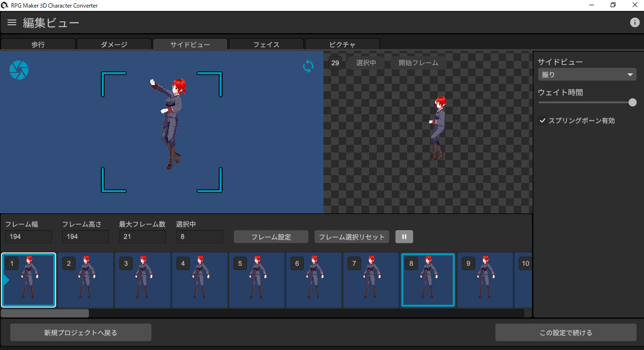Confirm settings with この設定で続ける

coord(566,332)
